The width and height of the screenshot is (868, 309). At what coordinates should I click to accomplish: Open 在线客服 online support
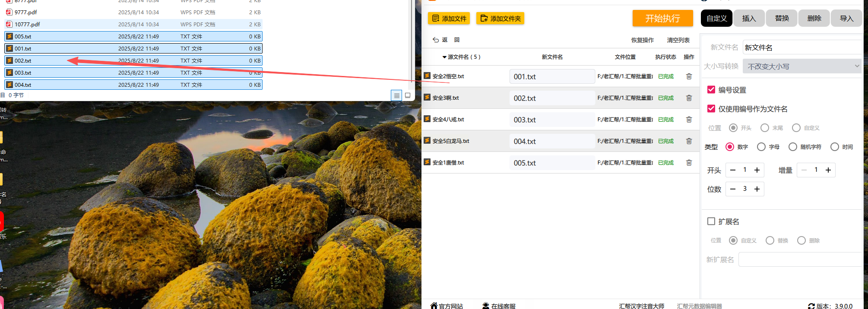499,306
